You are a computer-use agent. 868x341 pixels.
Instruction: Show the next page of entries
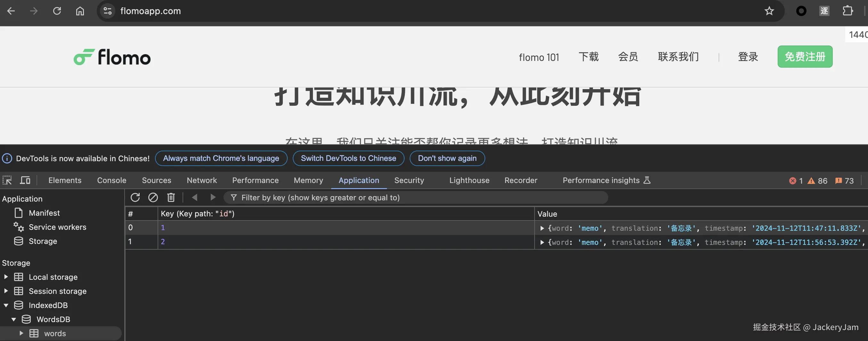tap(213, 197)
